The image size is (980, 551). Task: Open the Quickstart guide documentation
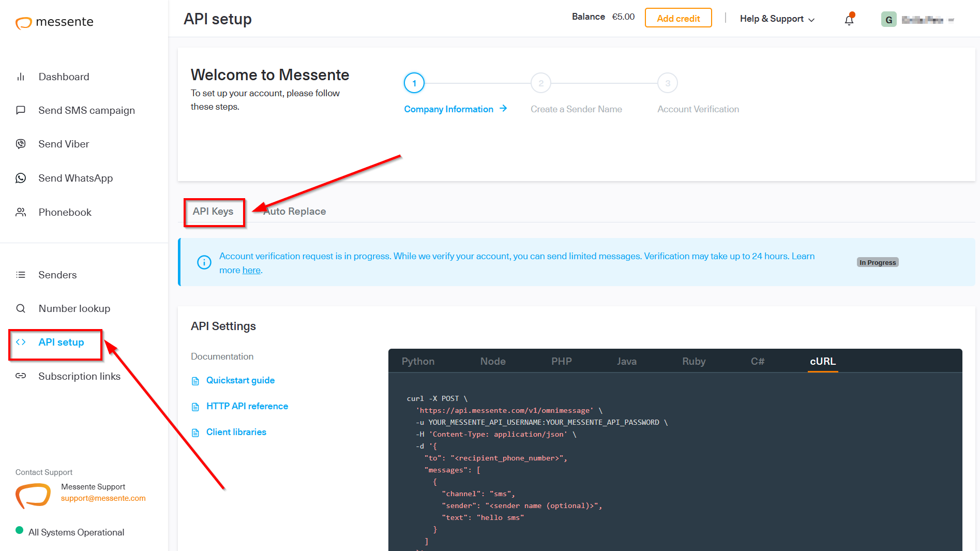[x=240, y=380]
